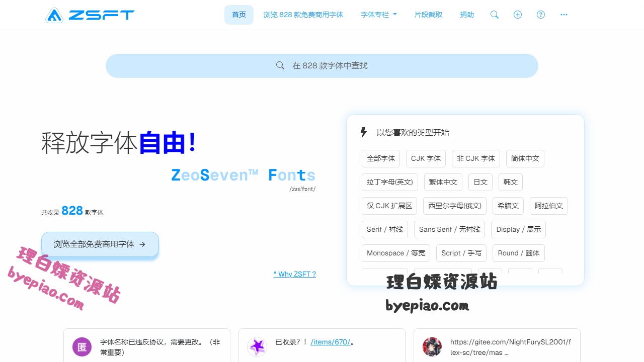The image size is (644, 362).
Task: Click the 以您喜欢的类型开始 heading
Action: tap(413, 133)
